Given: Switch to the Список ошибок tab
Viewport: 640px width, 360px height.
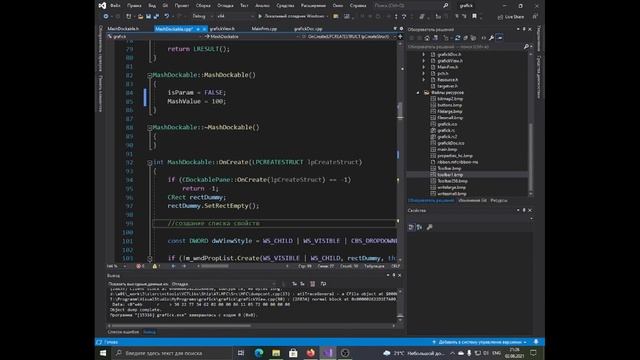Looking at the screenshot, I should (123, 332).
